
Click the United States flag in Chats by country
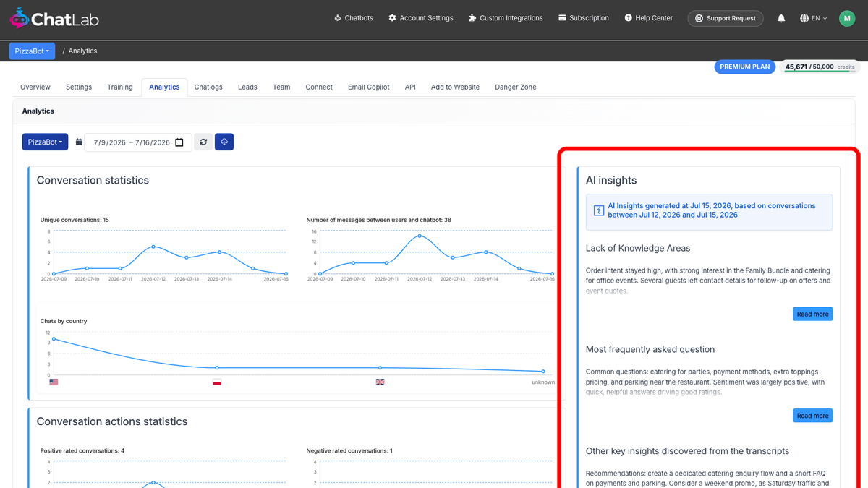54,382
